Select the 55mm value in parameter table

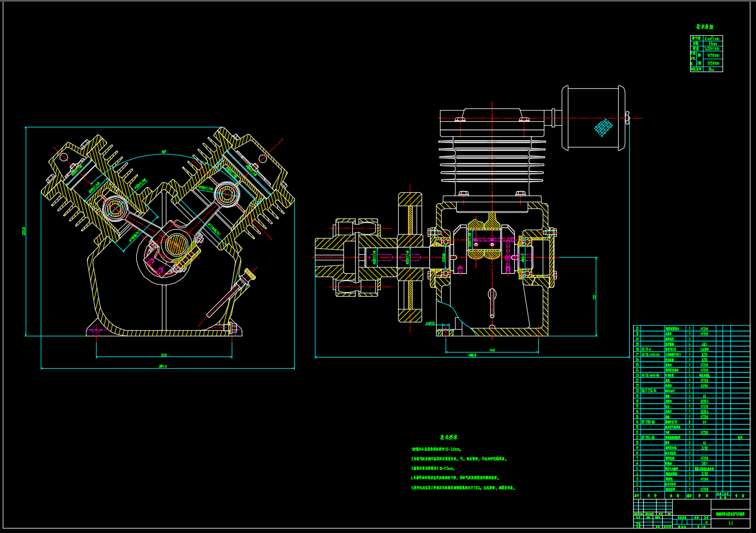click(x=713, y=44)
